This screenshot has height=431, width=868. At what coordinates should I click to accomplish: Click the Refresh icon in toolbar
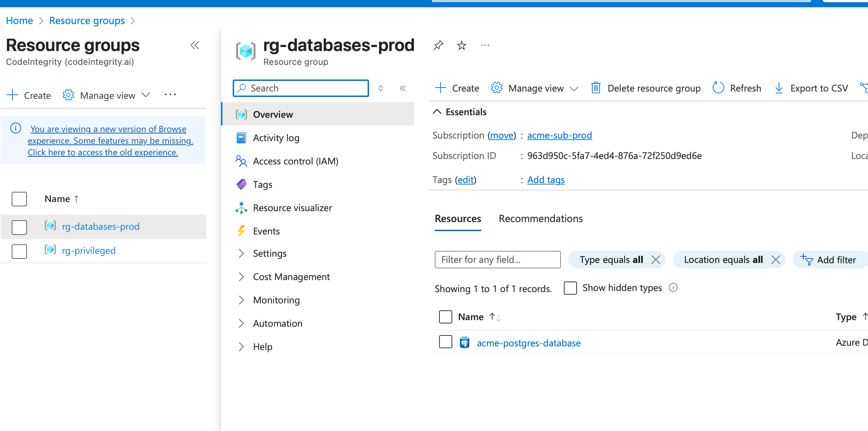click(x=718, y=88)
